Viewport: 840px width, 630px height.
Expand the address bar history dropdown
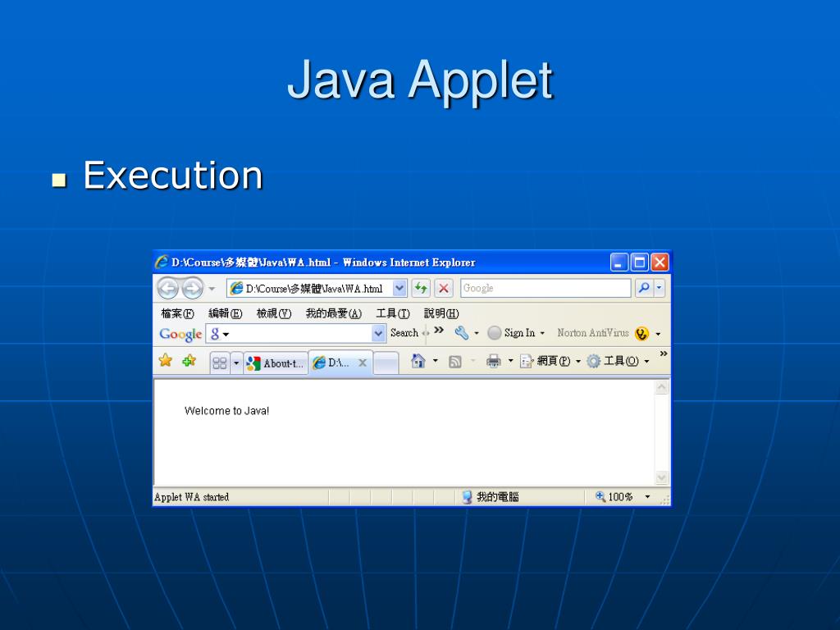click(x=399, y=288)
